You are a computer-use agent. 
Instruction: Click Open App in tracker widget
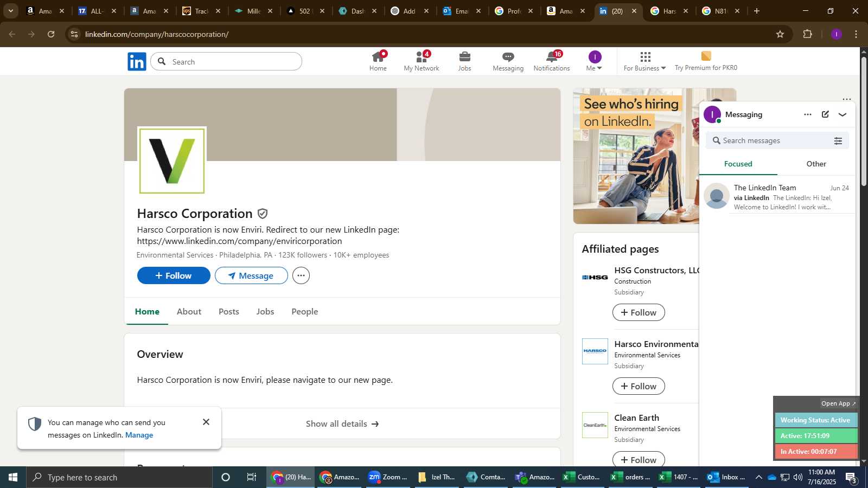(838, 403)
